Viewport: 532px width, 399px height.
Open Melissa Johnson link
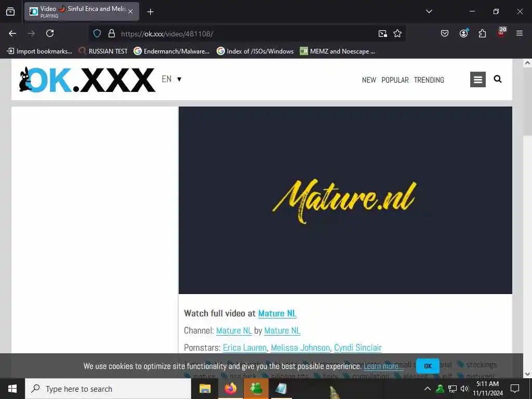pyautogui.click(x=300, y=348)
